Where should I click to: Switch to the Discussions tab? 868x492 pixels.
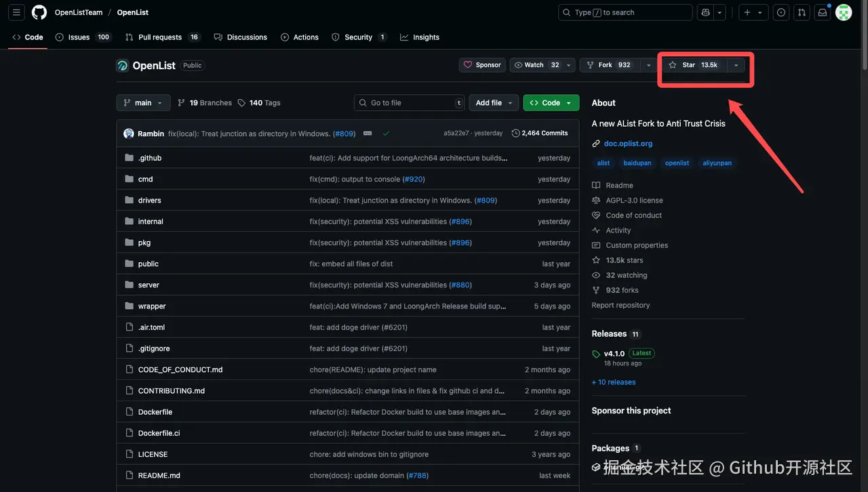click(241, 37)
